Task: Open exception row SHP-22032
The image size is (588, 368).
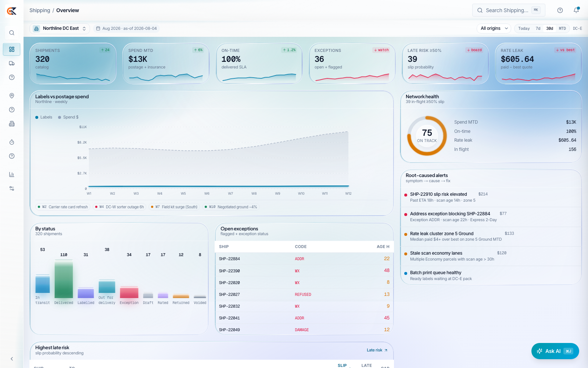Action: click(304, 306)
